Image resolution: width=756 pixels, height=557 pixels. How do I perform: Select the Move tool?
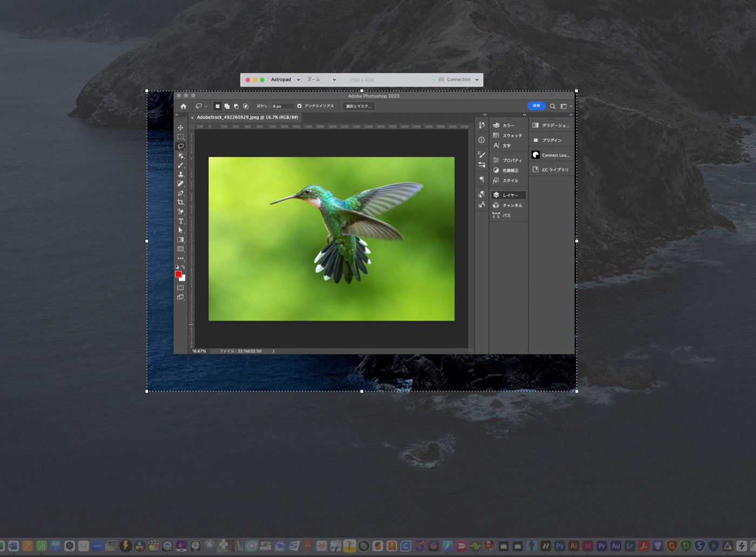(x=180, y=127)
